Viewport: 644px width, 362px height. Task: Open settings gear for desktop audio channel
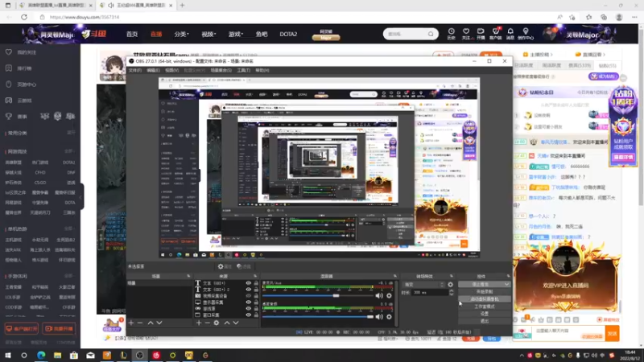[x=389, y=316]
